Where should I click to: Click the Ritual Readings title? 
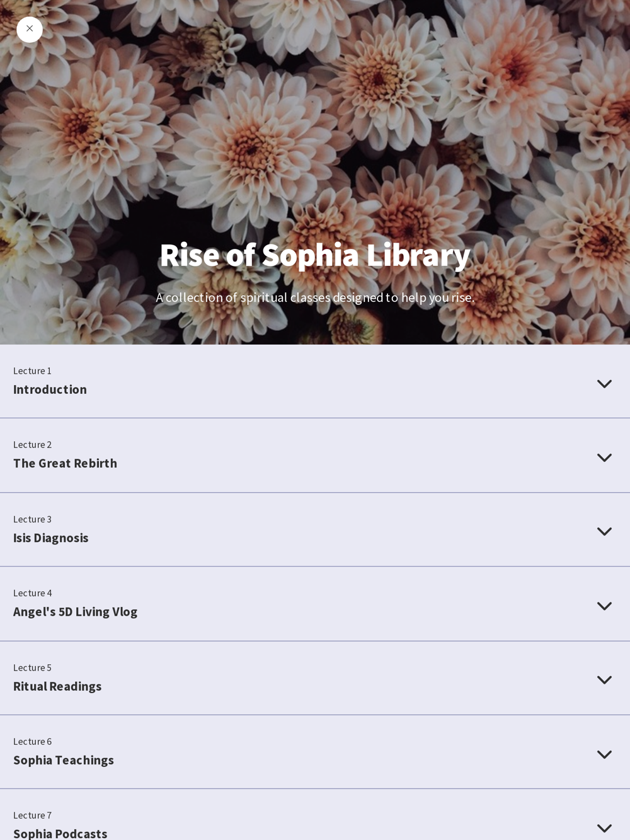coord(57,686)
